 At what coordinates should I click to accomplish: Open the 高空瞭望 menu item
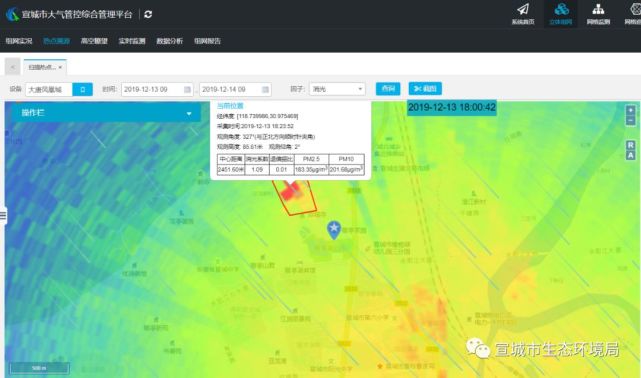point(94,41)
